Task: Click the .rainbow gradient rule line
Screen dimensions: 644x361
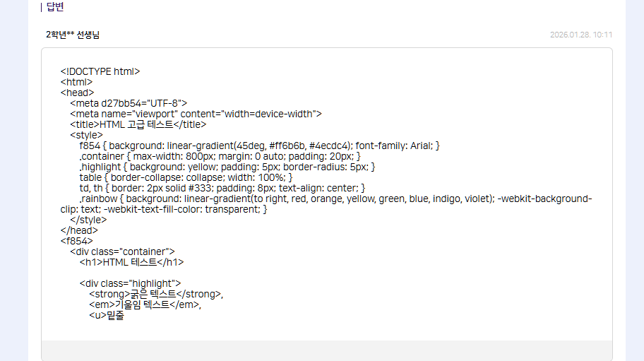Action: [335, 199]
